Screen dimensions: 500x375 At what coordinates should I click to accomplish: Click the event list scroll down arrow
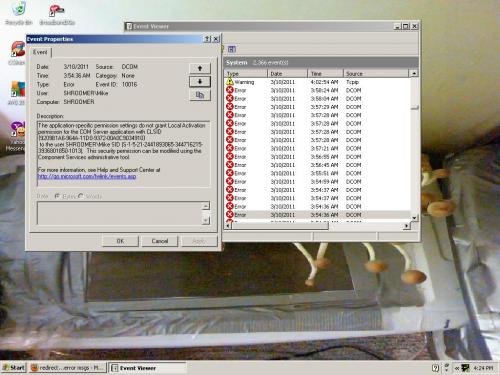(414, 217)
